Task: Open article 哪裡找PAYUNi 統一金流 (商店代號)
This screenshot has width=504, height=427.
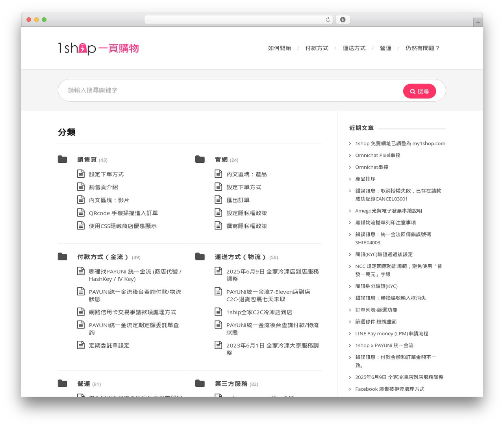Action: click(x=135, y=275)
